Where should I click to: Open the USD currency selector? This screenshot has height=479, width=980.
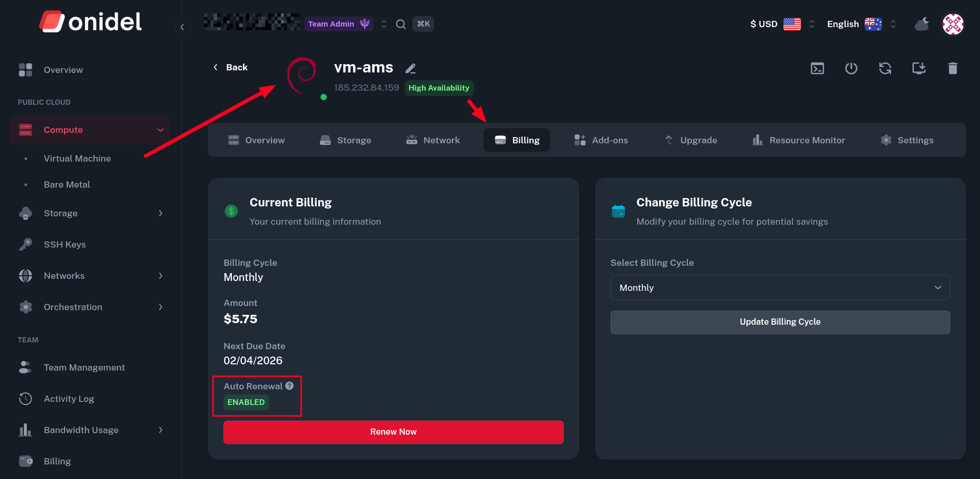click(x=781, y=24)
